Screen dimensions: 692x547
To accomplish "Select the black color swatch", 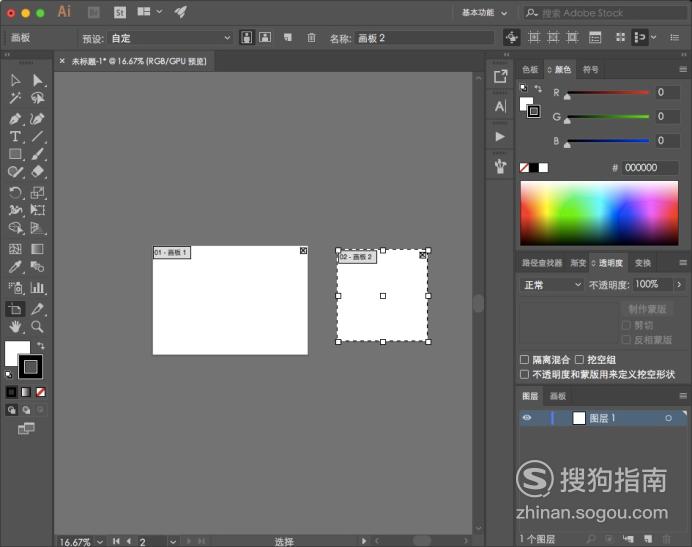I will 534,168.
